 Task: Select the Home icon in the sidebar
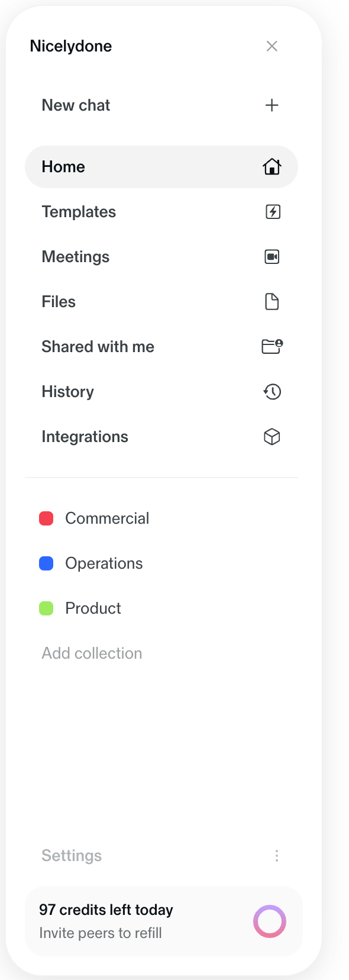click(x=272, y=166)
